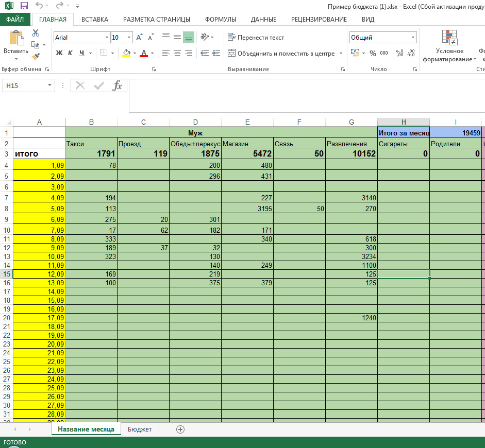Click the cell borders icon
Viewport: 485px width, 448px height.
[x=104, y=53]
